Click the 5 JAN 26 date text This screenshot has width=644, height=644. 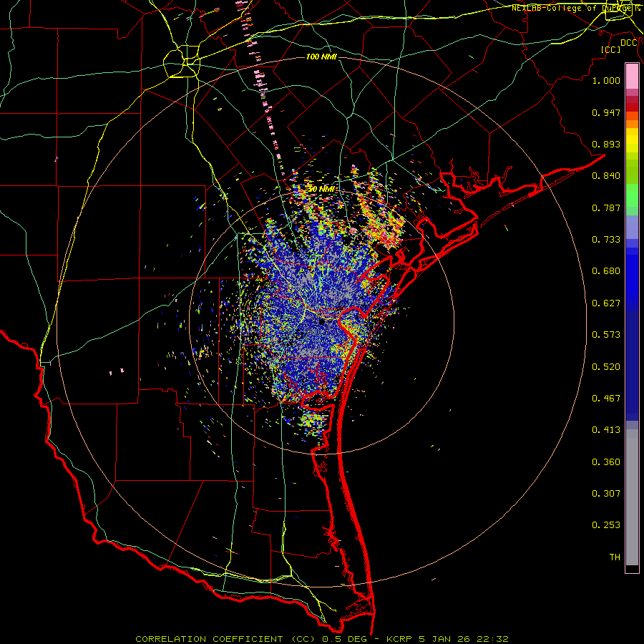tap(444, 639)
